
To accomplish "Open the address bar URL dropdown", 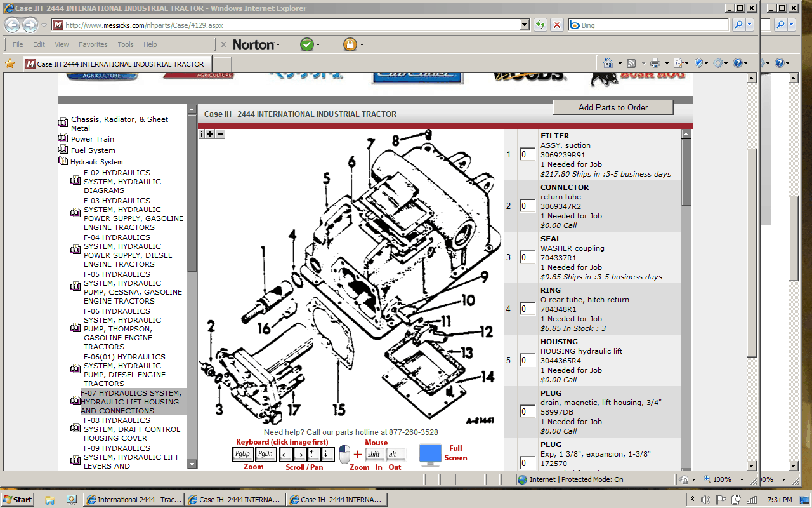I will 524,25.
